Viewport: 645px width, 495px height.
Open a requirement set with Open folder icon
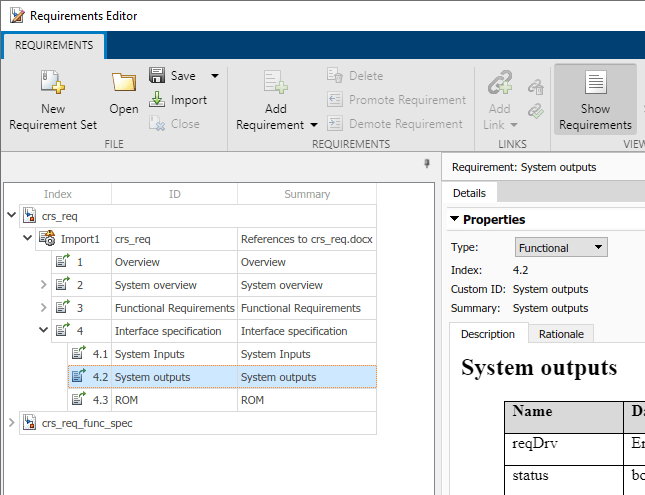[x=124, y=84]
